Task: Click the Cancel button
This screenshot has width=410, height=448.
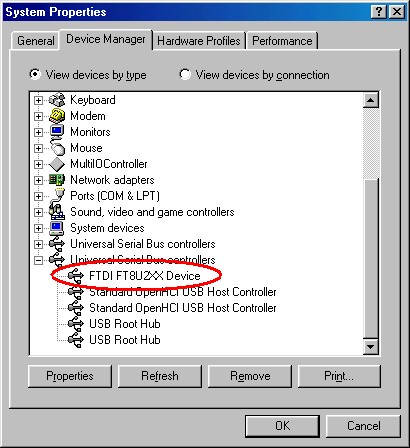Action: [363, 426]
